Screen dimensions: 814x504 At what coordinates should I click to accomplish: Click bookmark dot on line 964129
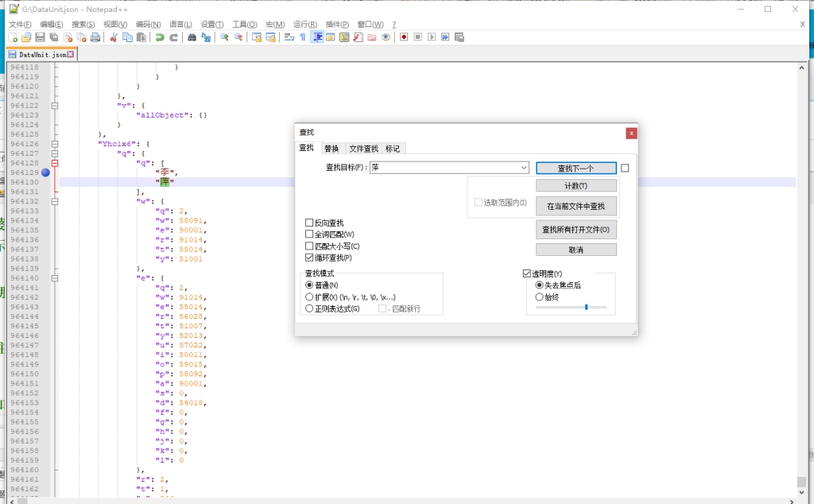(45, 173)
